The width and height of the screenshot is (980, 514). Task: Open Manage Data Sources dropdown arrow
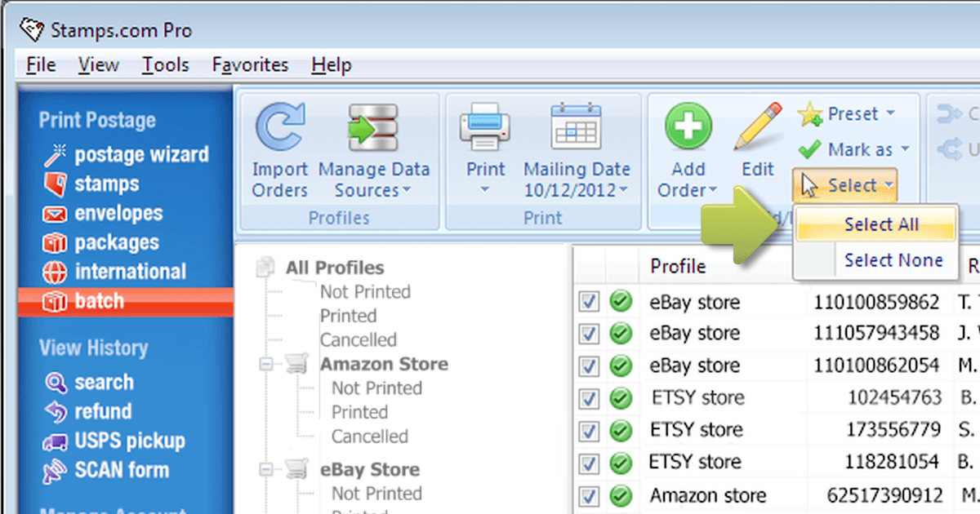406,191
